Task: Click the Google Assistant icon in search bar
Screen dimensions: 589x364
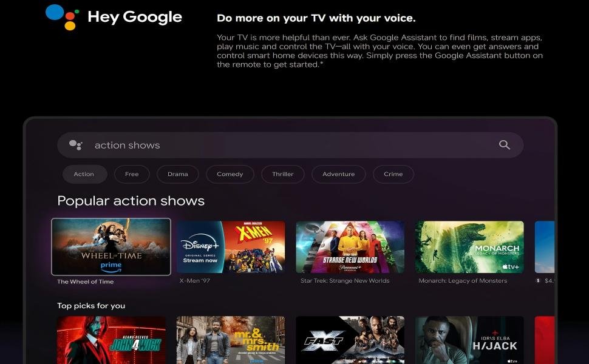Action: tap(75, 145)
